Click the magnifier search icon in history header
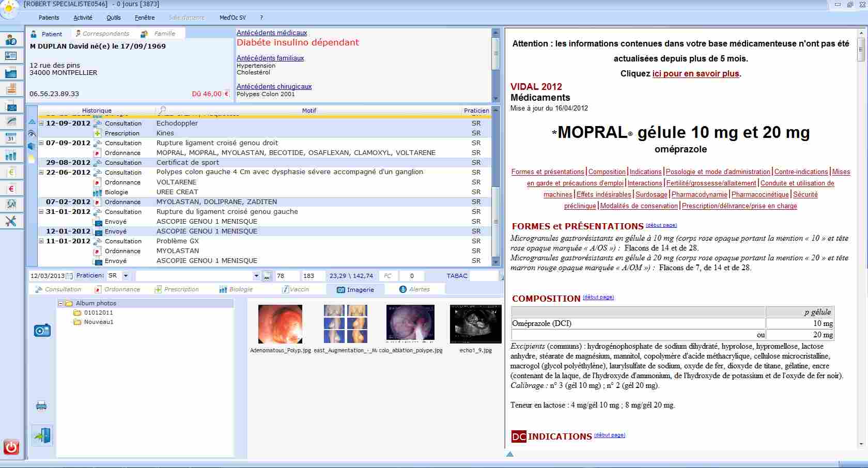 [x=162, y=110]
